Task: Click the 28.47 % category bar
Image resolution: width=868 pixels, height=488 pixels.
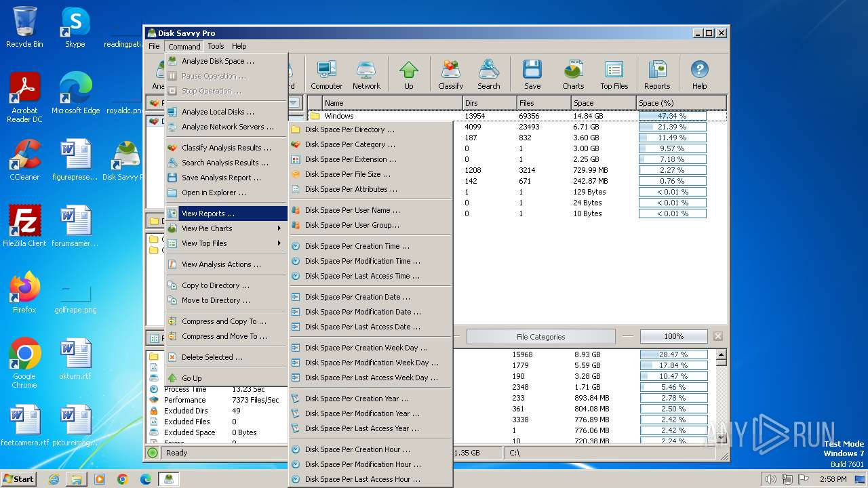Action: (x=673, y=354)
